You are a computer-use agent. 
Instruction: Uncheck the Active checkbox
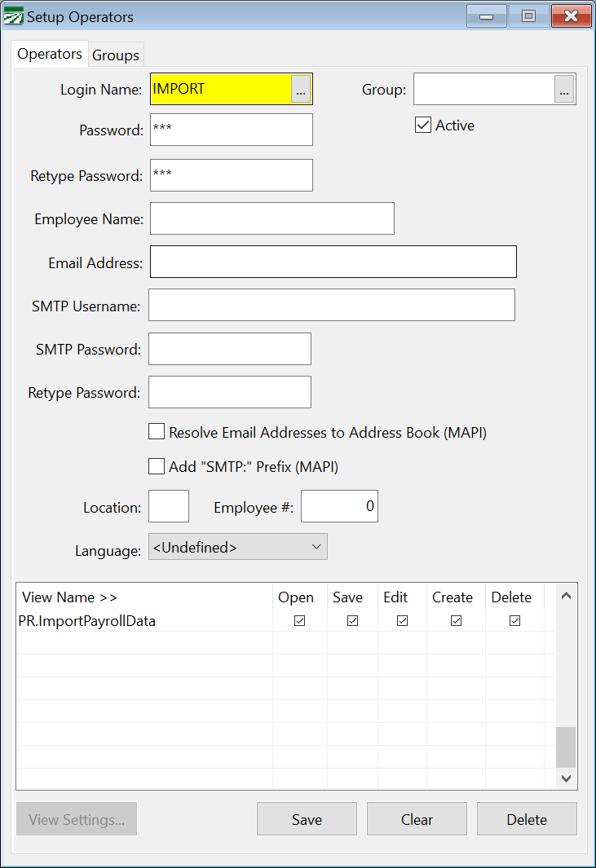(x=423, y=126)
